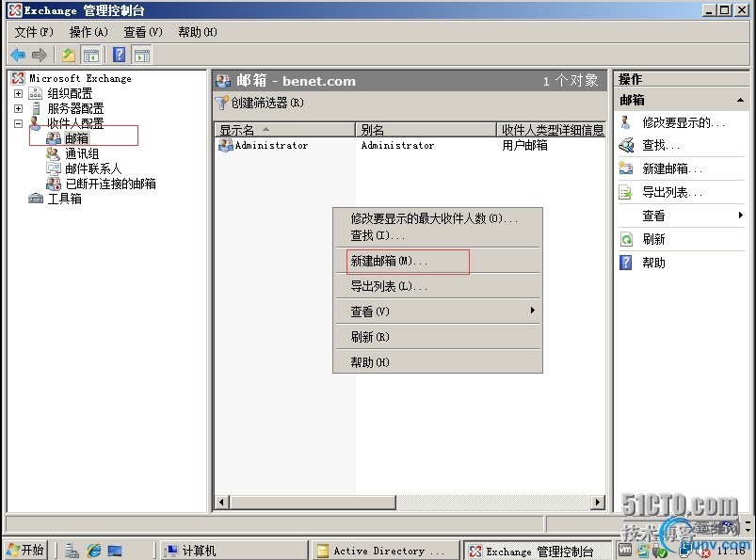Image resolution: width=756 pixels, height=560 pixels.
Task: Open the 文件(F) menu
Action: click(x=33, y=32)
